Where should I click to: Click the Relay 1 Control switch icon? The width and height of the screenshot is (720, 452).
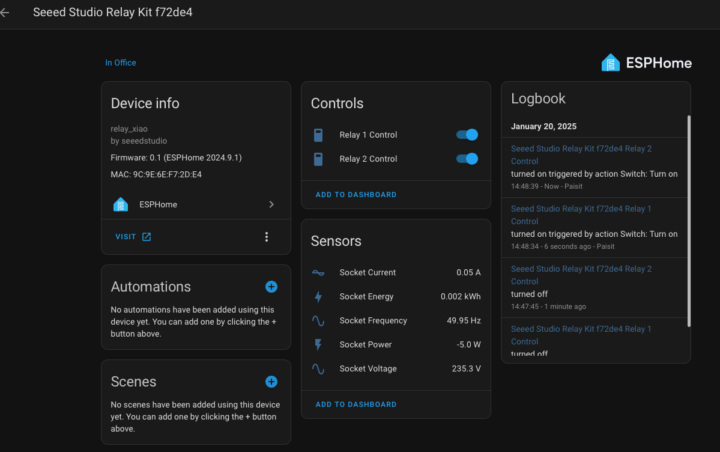(318, 135)
